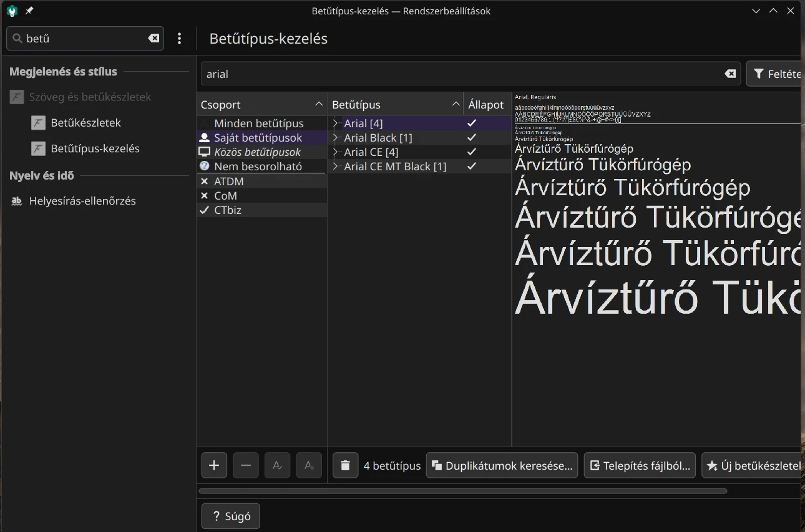Sort by the Betűtípus column header
The height and width of the screenshot is (532, 805).
(396, 104)
